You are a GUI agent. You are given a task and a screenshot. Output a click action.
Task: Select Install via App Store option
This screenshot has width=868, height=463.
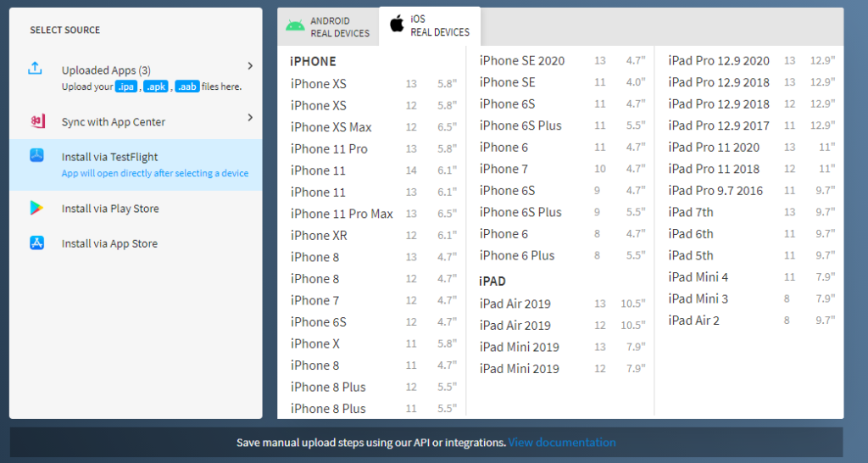tap(109, 243)
